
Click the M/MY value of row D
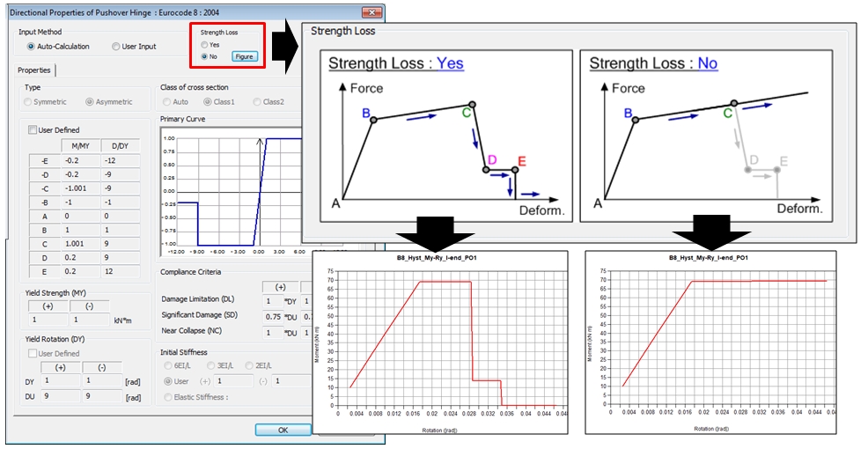[x=80, y=257]
